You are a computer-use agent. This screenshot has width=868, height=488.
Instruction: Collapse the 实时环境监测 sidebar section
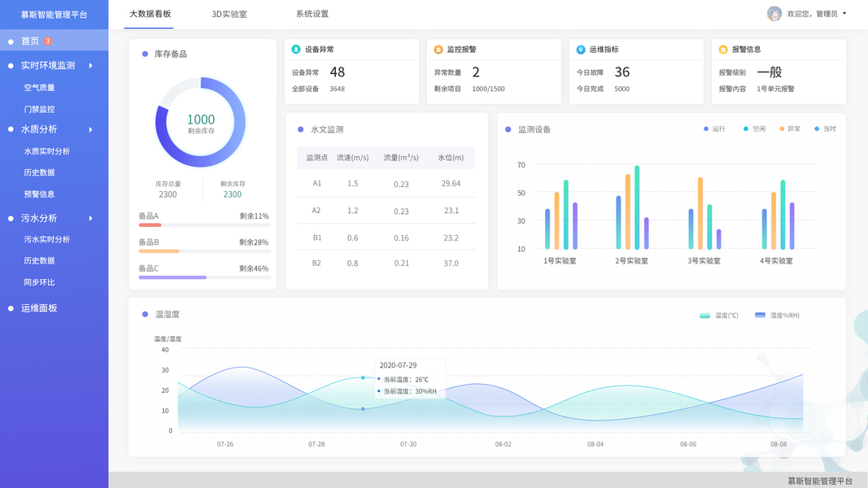point(91,66)
